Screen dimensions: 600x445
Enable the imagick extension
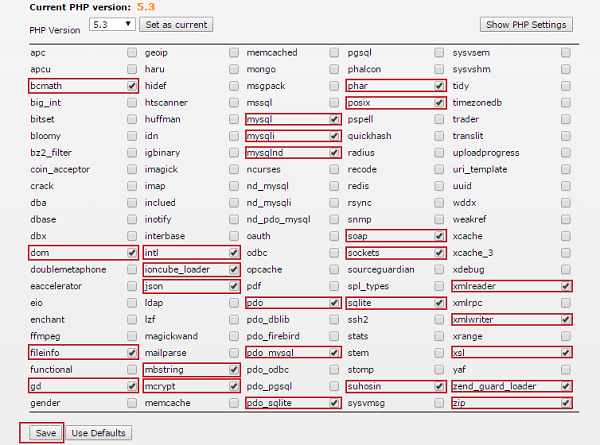234,169
